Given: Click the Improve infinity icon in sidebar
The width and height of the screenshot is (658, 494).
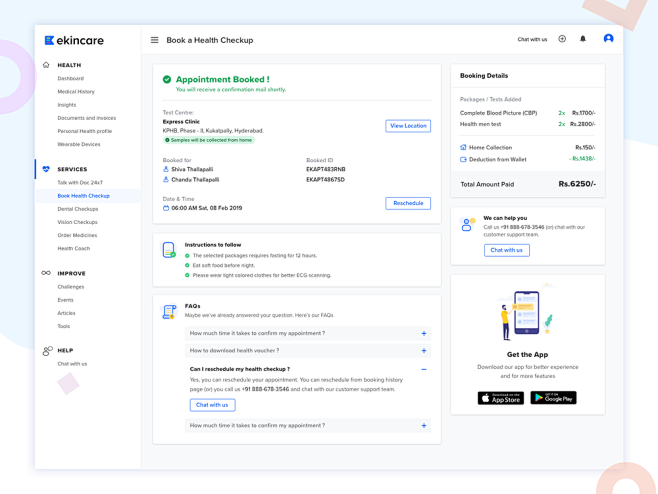Looking at the screenshot, I should tap(46, 273).
